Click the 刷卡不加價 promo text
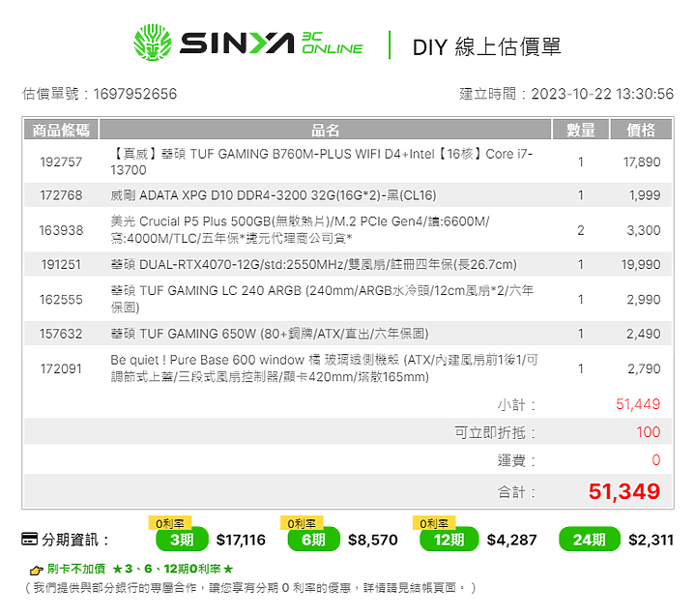Viewport: 696px width, 616px height. (76, 569)
